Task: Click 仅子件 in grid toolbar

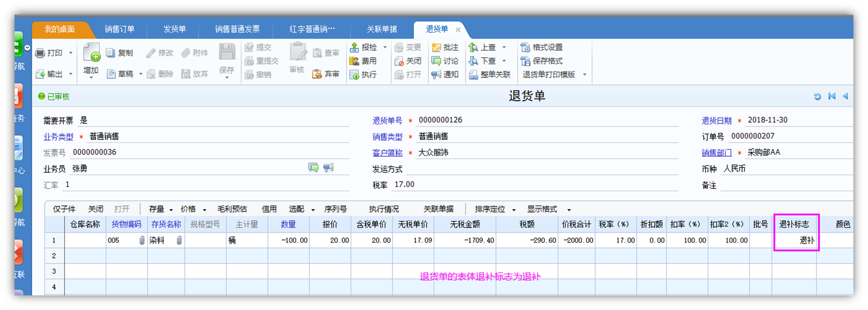Action: [x=64, y=209]
